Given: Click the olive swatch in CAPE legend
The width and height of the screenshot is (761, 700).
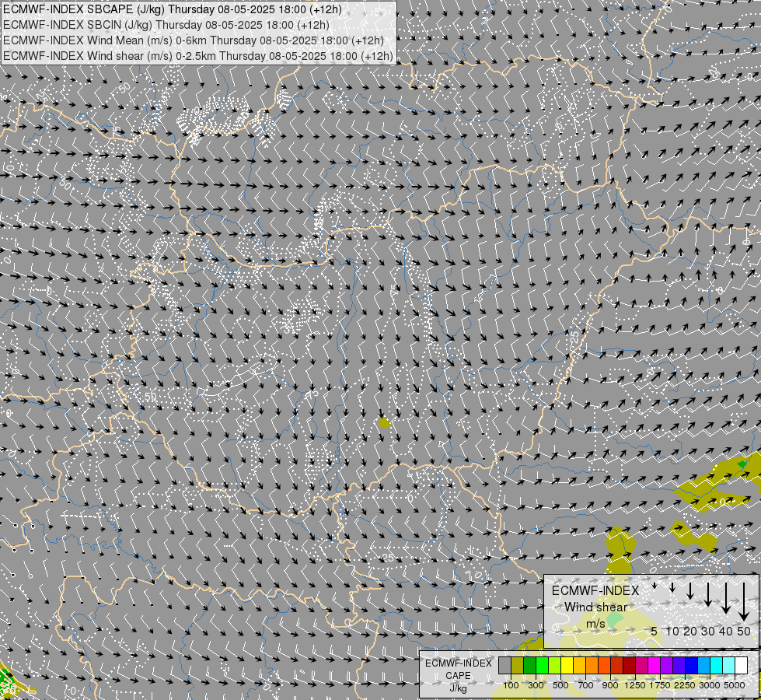Looking at the screenshot, I should pos(518,666).
